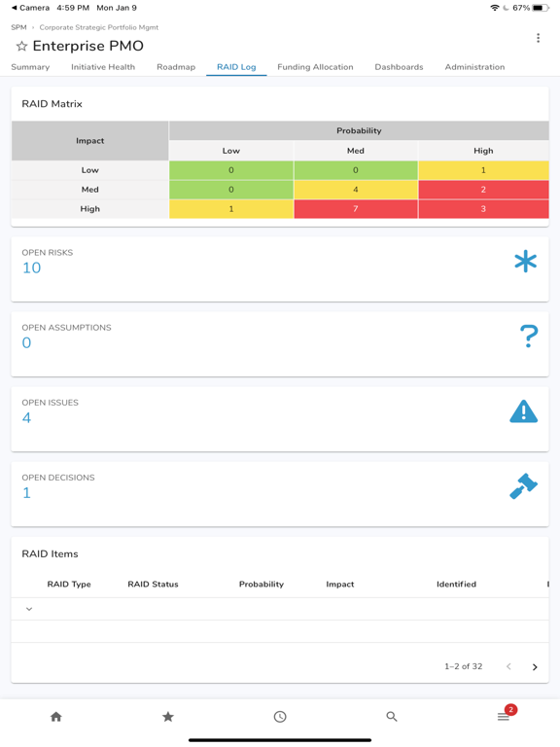Image resolution: width=560 pixels, height=747 pixels.
Task: Tap the Open Issues warning triangle icon
Action: (523, 411)
